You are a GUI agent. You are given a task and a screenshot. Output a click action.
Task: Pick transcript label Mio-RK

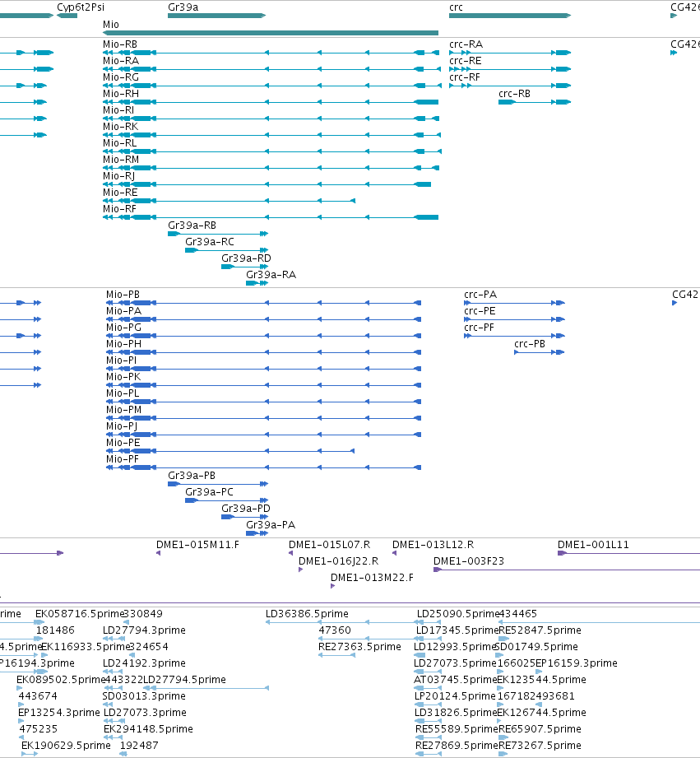(x=120, y=127)
